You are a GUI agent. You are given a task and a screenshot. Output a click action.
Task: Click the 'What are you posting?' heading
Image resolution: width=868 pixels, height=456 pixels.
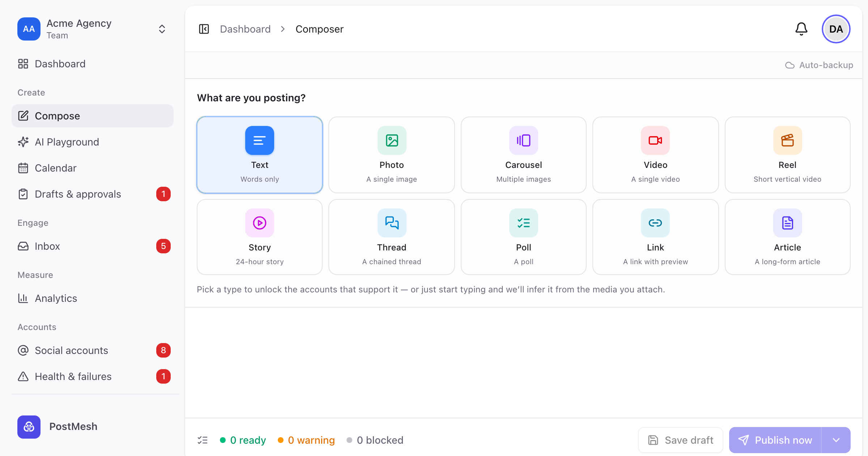click(x=251, y=98)
